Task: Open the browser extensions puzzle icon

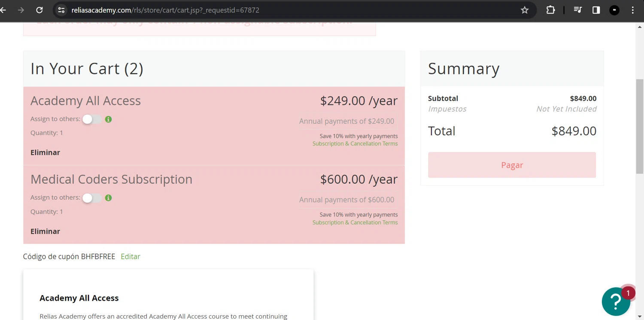Action: (550, 10)
